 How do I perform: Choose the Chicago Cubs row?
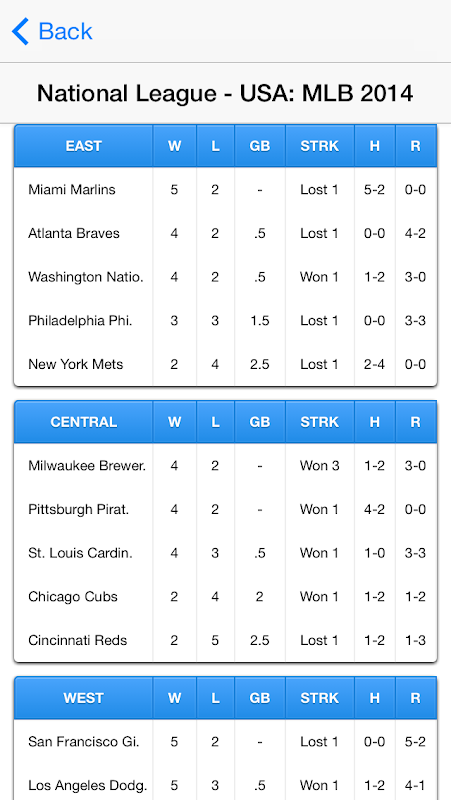(226, 597)
